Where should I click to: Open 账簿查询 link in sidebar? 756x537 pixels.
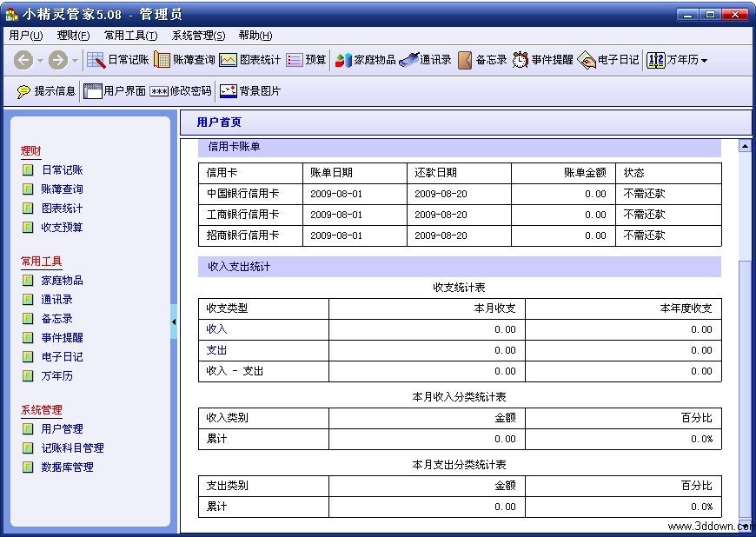point(63,189)
